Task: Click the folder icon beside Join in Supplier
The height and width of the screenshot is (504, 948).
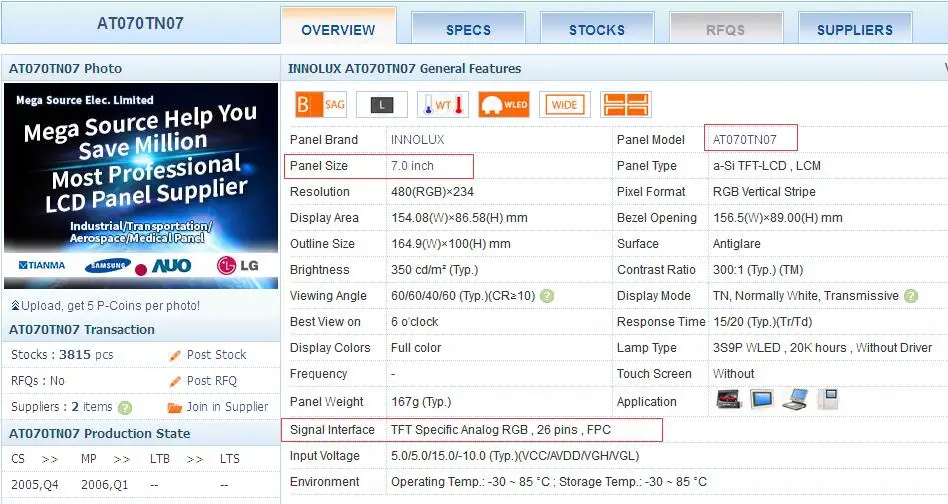Action: [174, 407]
